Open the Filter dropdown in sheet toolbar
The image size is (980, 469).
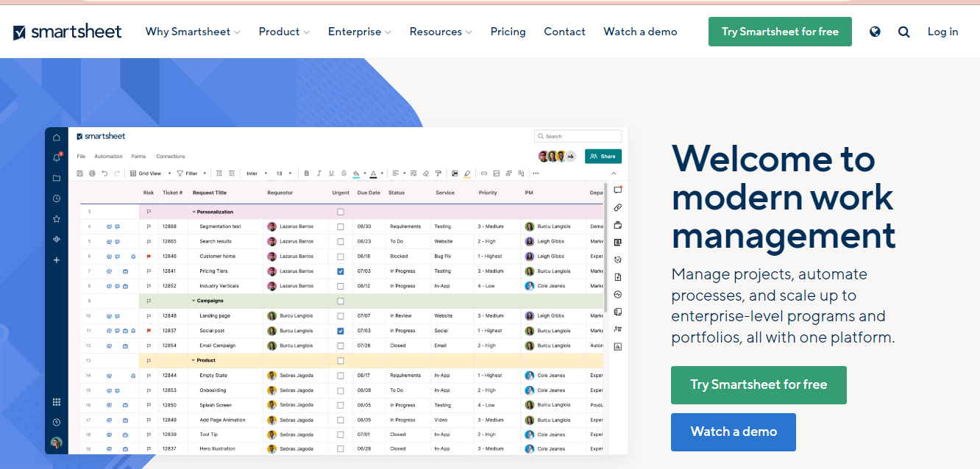191,173
